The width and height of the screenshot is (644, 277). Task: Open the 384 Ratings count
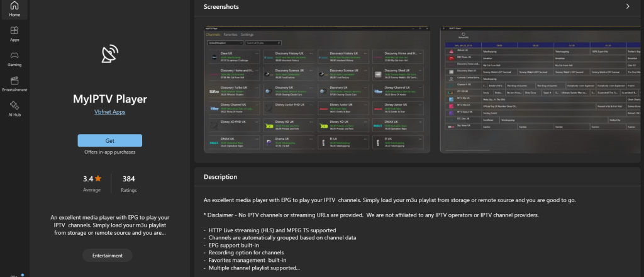[x=129, y=183]
